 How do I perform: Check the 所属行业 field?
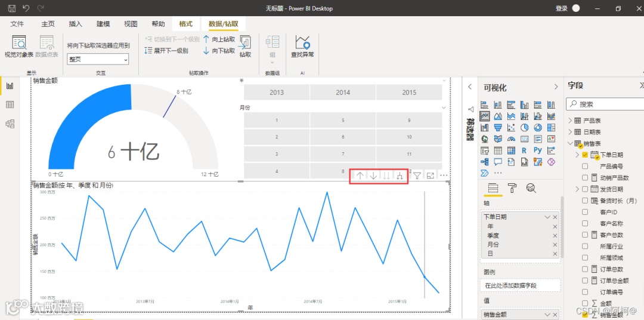[x=585, y=247]
